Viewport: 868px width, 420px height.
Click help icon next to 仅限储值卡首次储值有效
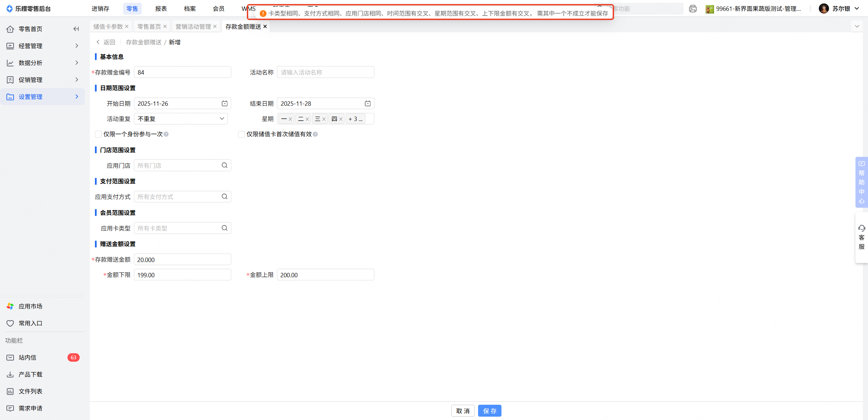pos(315,134)
